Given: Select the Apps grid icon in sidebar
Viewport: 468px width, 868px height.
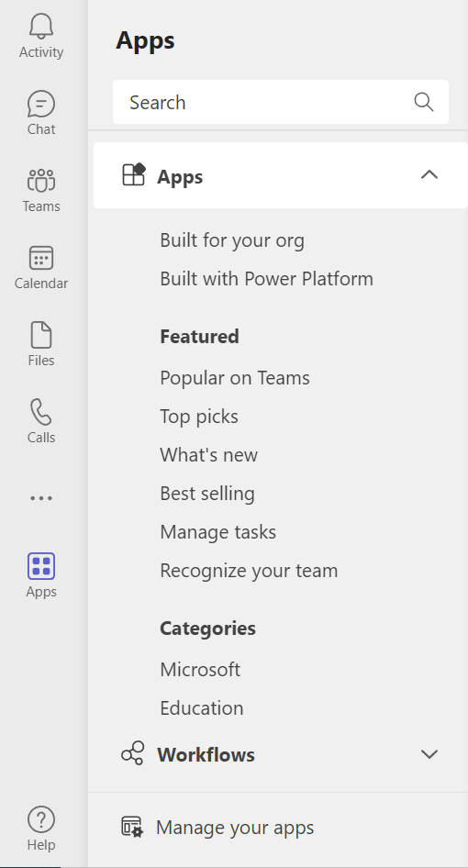Looking at the screenshot, I should click(41, 566).
